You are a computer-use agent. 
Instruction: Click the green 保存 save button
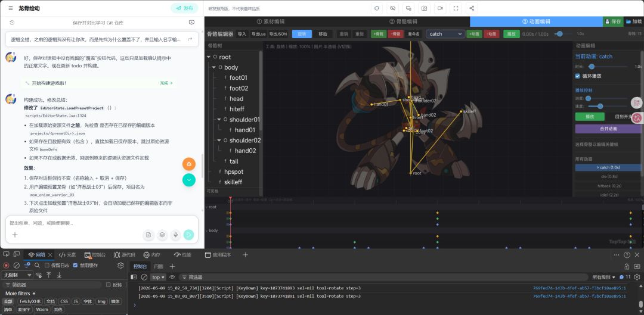(x=613, y=21)
